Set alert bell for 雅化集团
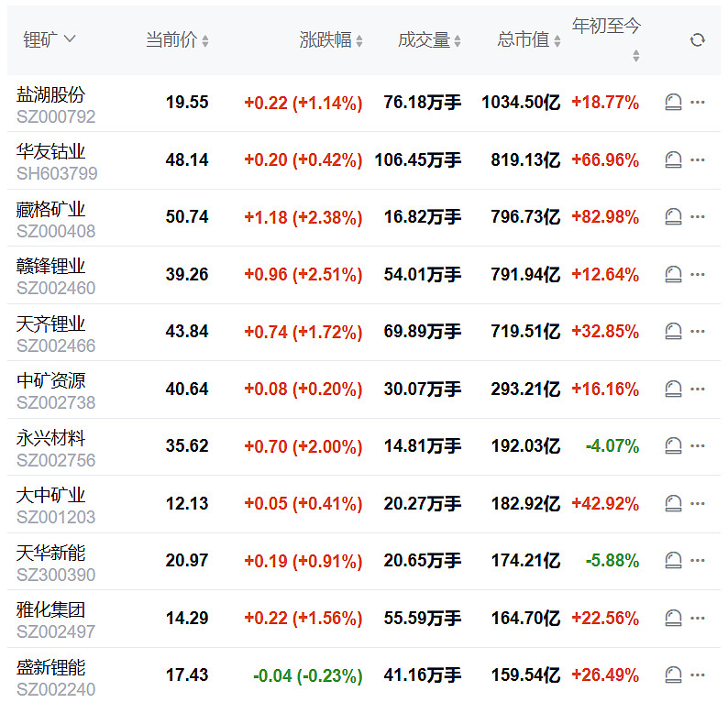Screen dimensions: 728x702 pyautogui.click(x=673, y=618)
